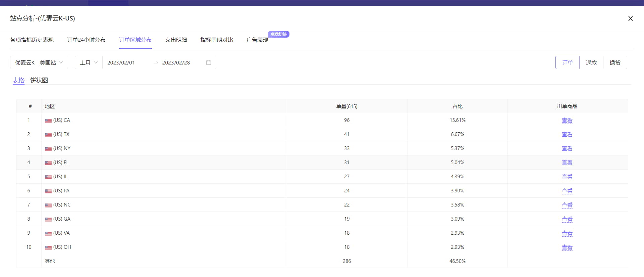Click 查看 in the (US) NY row
Image resolution: width=644 pixels, height=277 pixels.
click(x=567, y=148)
